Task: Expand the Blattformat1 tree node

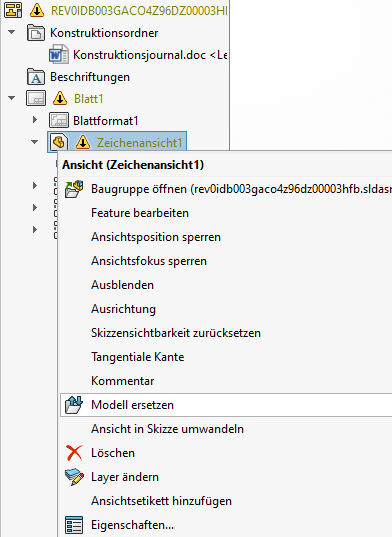Action: click(x=35, y=120)
